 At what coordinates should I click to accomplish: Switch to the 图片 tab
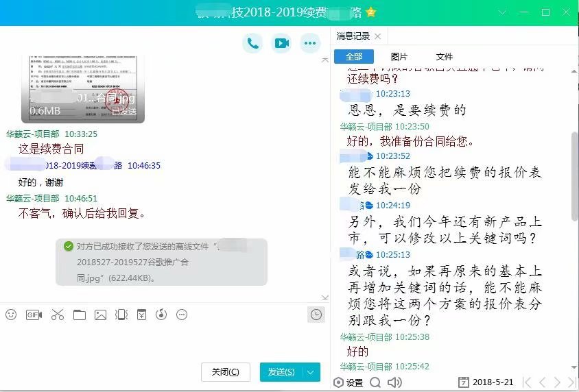[x=399, y=57]
